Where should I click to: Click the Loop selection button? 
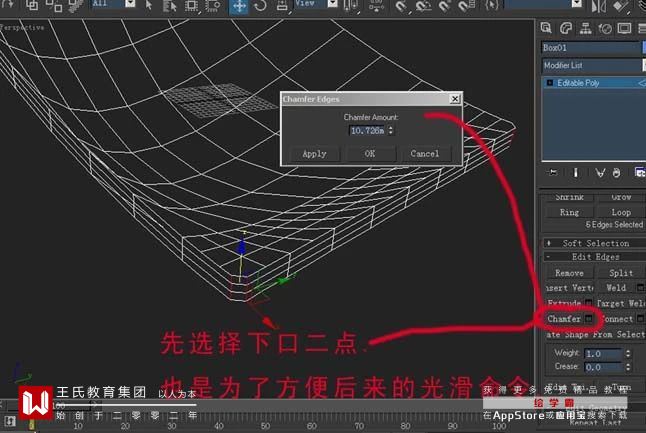click(621, 212)
